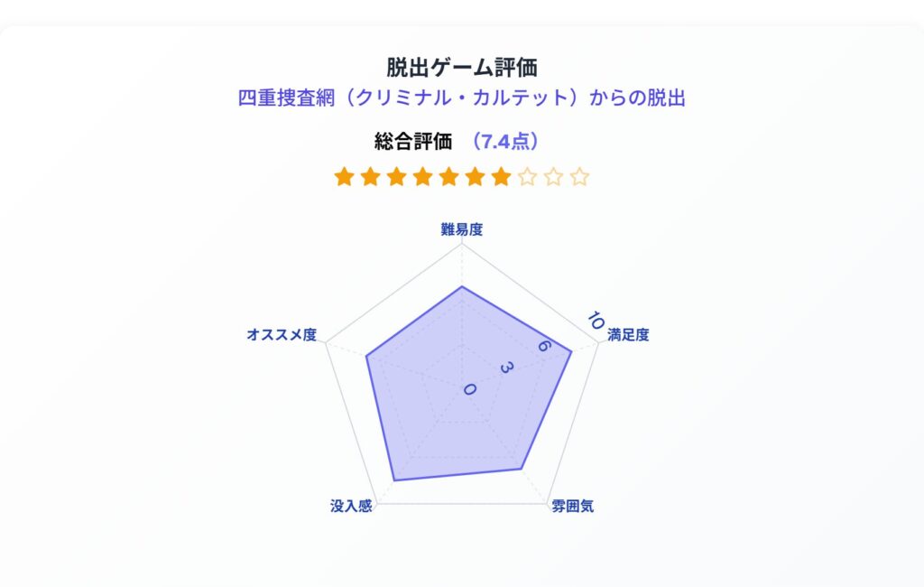Click the second filled rating star
Viewport: 924px width, 587px height.
coord(370,177)
